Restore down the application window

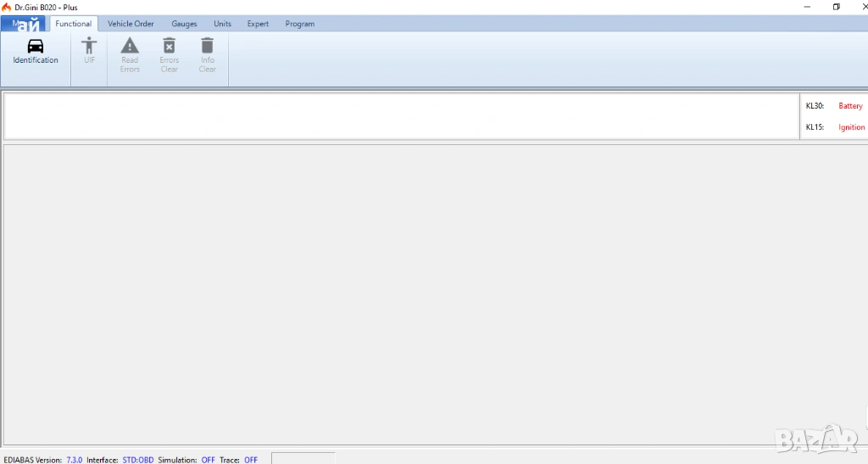(x=836, y=7)
